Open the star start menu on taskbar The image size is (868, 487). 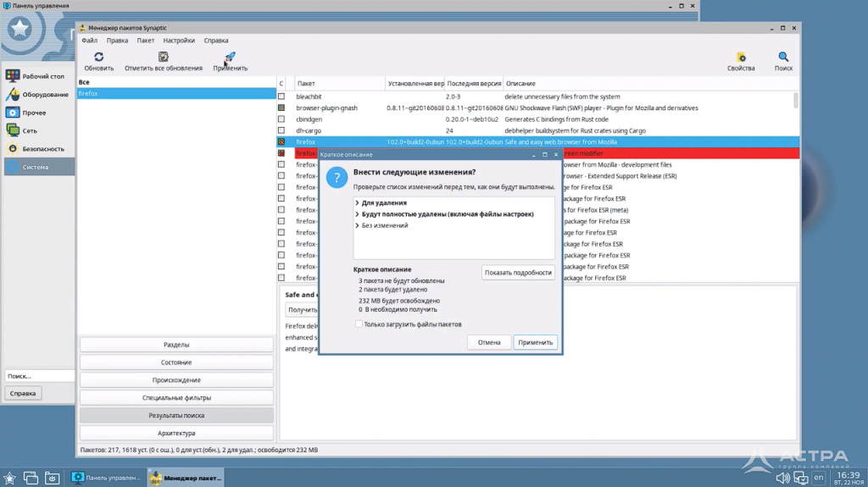(9, 478)
